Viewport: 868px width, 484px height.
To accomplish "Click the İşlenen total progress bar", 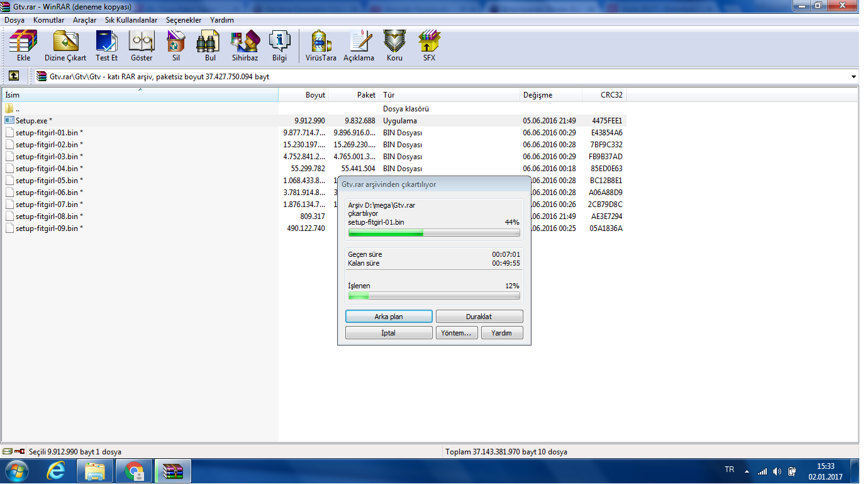I will click(434, 296).
